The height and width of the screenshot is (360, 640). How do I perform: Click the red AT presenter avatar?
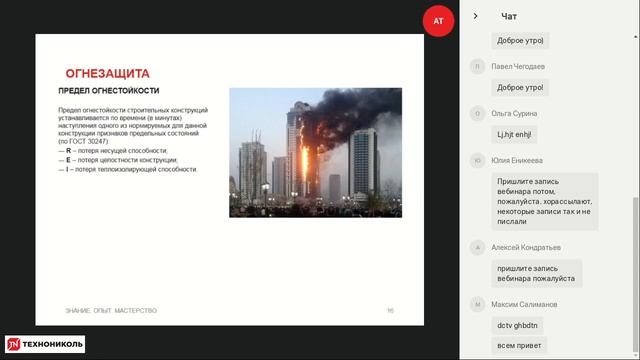point(438,21)
